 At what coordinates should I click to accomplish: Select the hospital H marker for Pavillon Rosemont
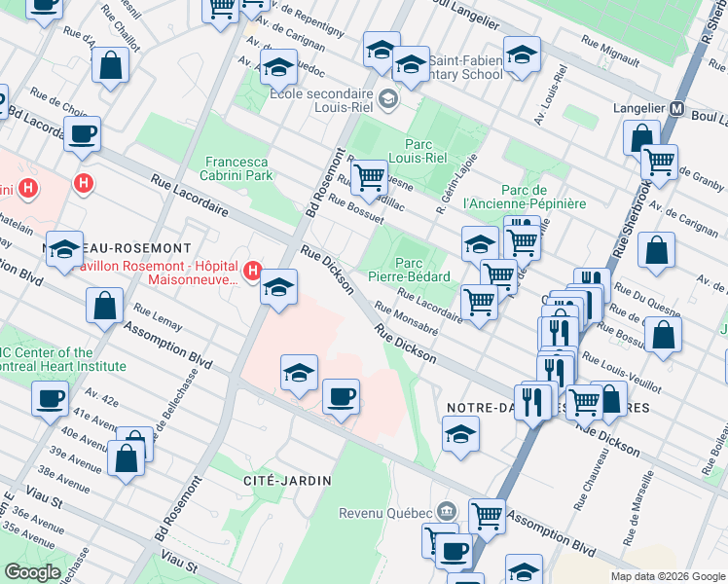click(x=253, y=272)
